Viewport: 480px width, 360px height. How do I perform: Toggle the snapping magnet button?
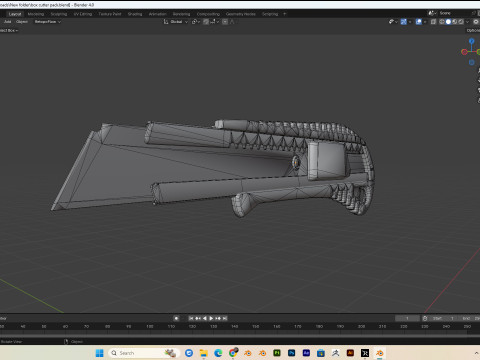206,22
